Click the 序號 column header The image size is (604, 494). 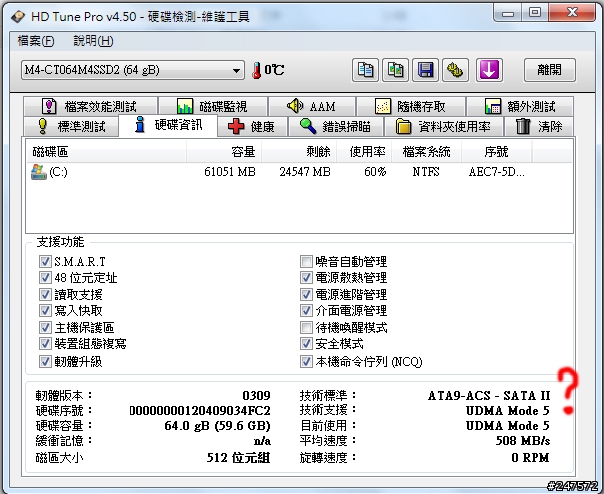(497, 151)
